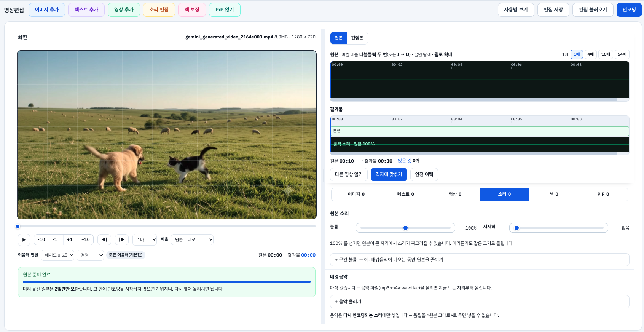Click the file name gemini_generated_video_2164e003.mp4
Screen dimensions: 644x332
click(229, 37)
